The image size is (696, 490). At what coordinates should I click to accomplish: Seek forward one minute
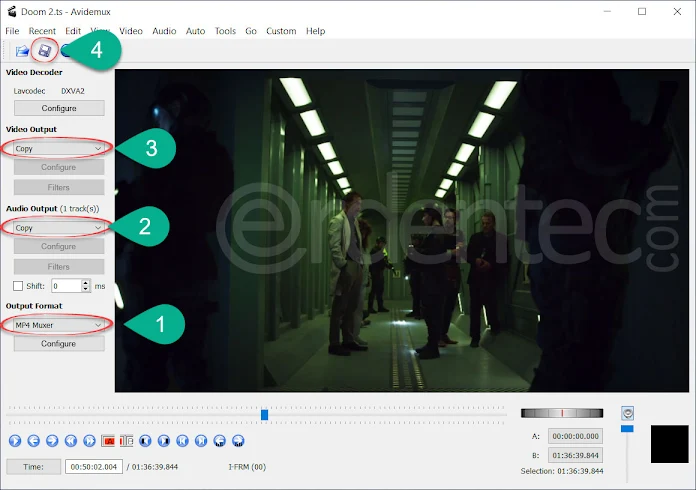[x=238, y=441]
